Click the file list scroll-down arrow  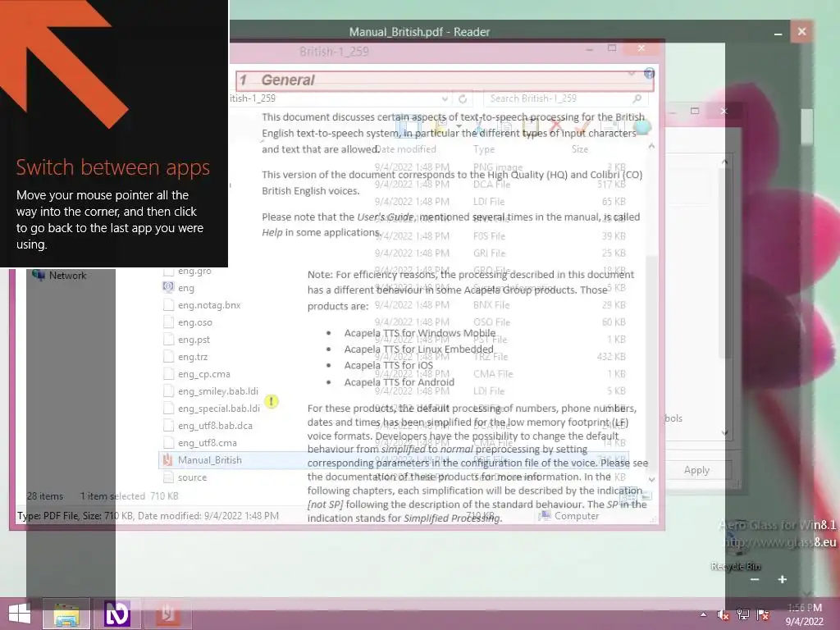pyautogui.click(x=651, y=479)
